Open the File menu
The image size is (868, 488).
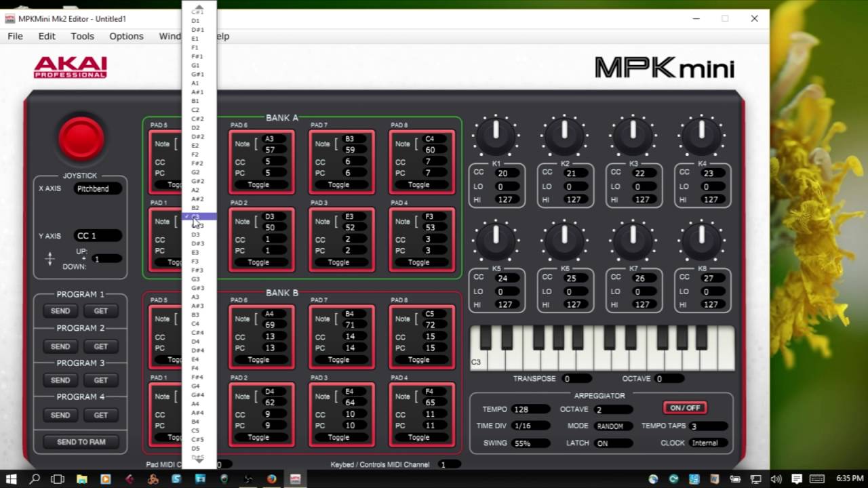pyautogui.click(x=15, y=37)
